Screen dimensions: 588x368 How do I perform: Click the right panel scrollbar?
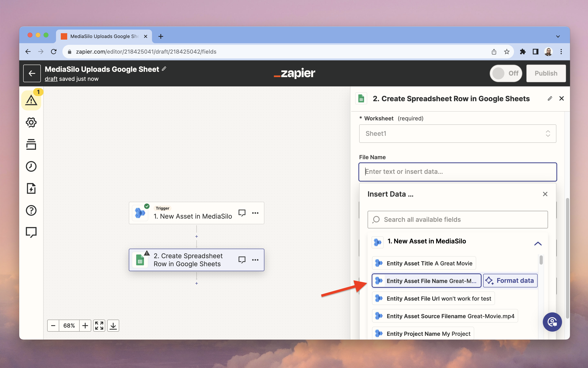[567, 258]
